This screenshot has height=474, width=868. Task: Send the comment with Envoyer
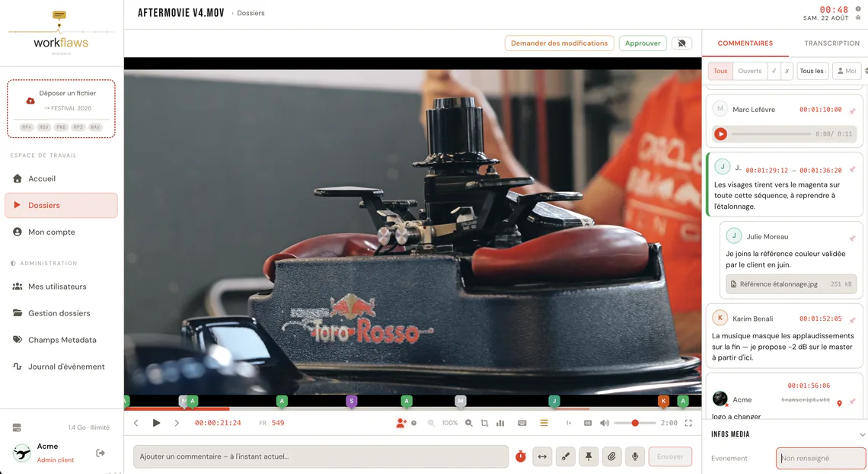pos(670,456)
